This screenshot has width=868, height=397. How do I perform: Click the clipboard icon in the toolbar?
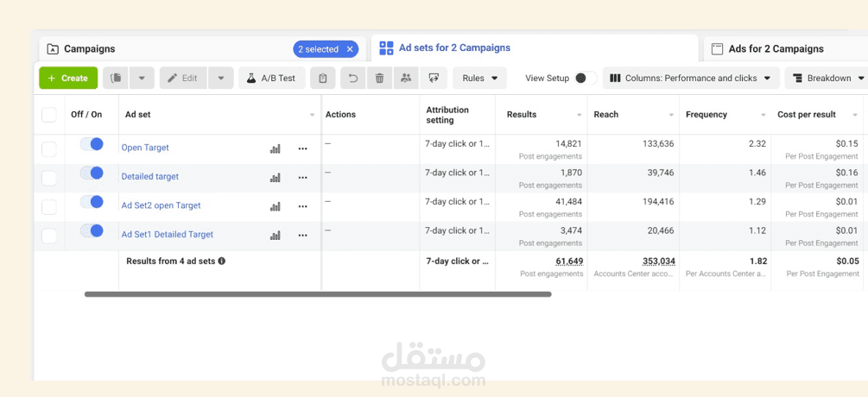click(x=323, y=78)
